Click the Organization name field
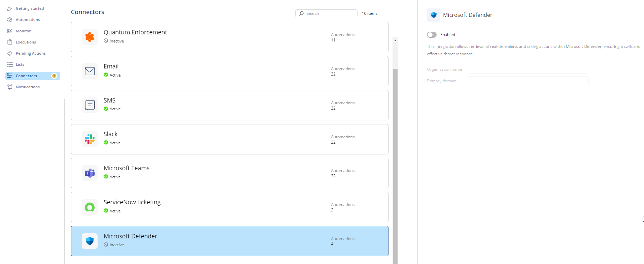Screen dimensions: 644x264 point(528,69)
